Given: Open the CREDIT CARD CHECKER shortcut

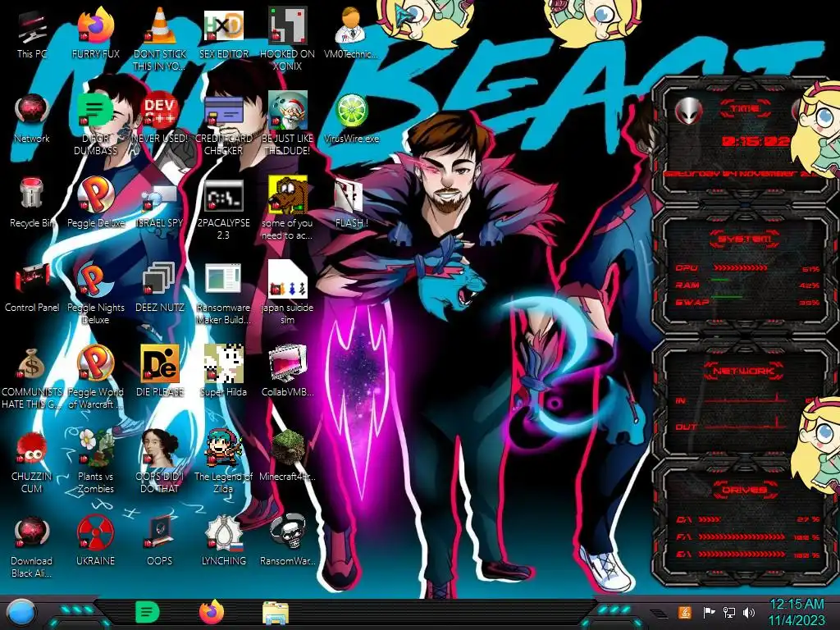Looking at the screenshot, I should pos(223,111).
